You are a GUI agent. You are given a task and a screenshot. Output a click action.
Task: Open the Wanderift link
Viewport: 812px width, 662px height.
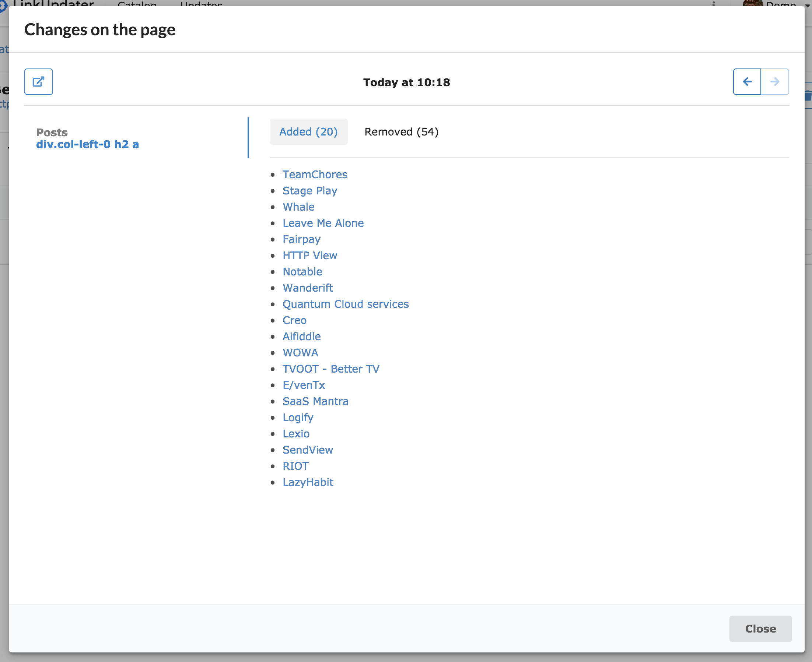point(308,288)
